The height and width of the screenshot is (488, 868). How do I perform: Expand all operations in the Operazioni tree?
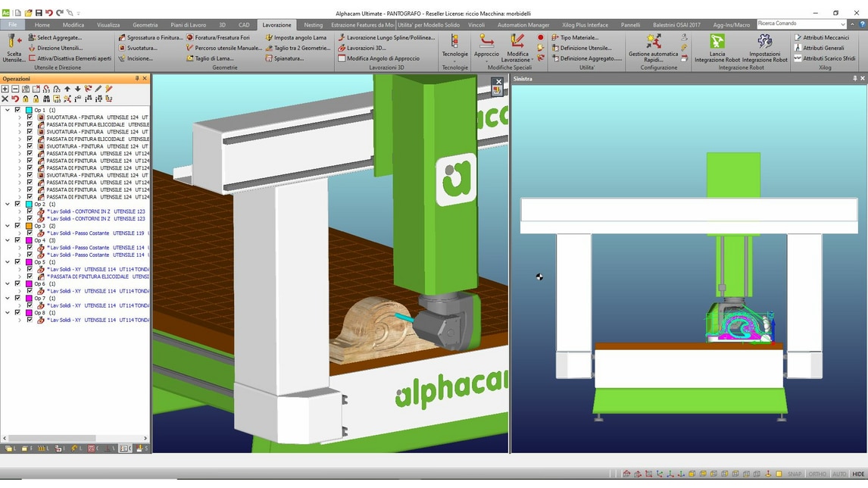coord(5,89)
